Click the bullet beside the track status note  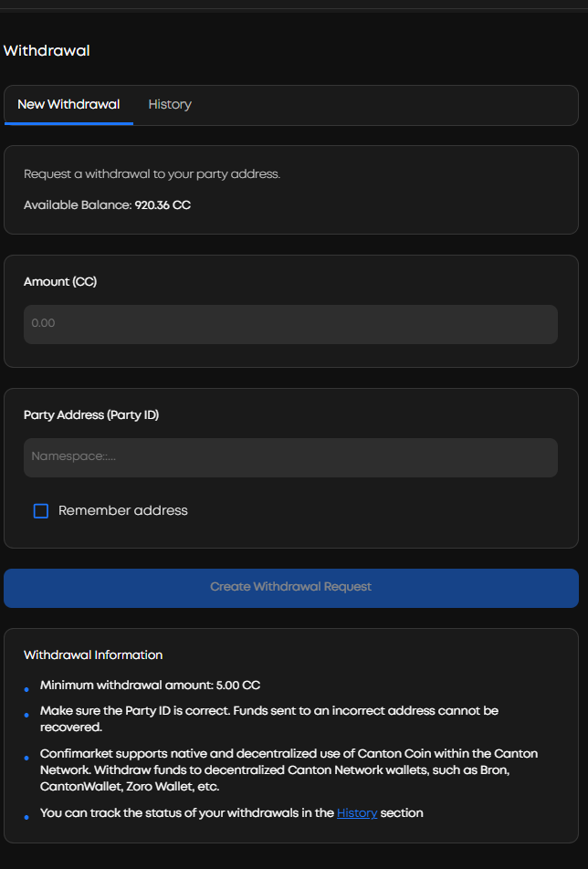[26, 817]
